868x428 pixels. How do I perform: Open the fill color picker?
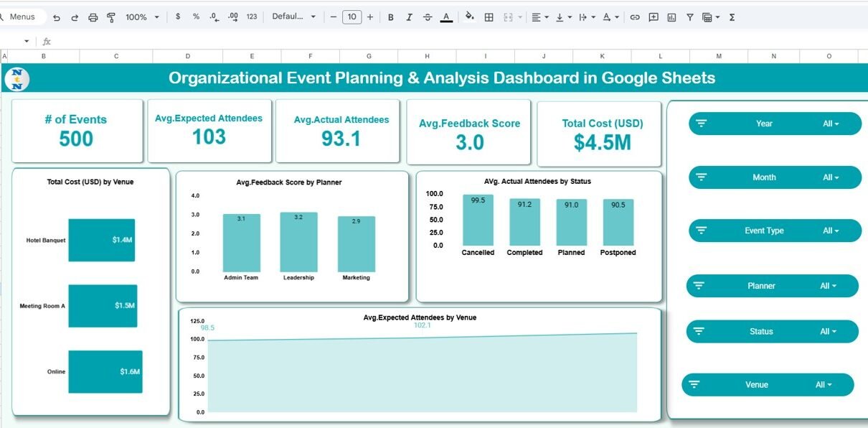469,17
